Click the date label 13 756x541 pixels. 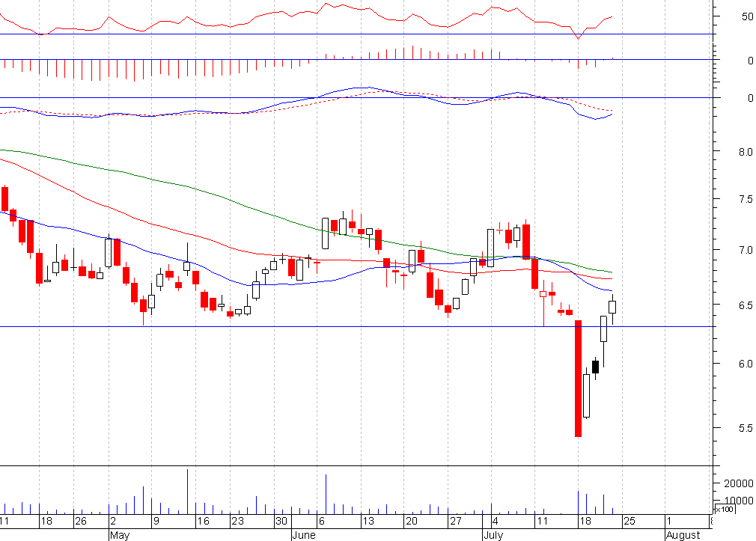(x=368, y=522)
